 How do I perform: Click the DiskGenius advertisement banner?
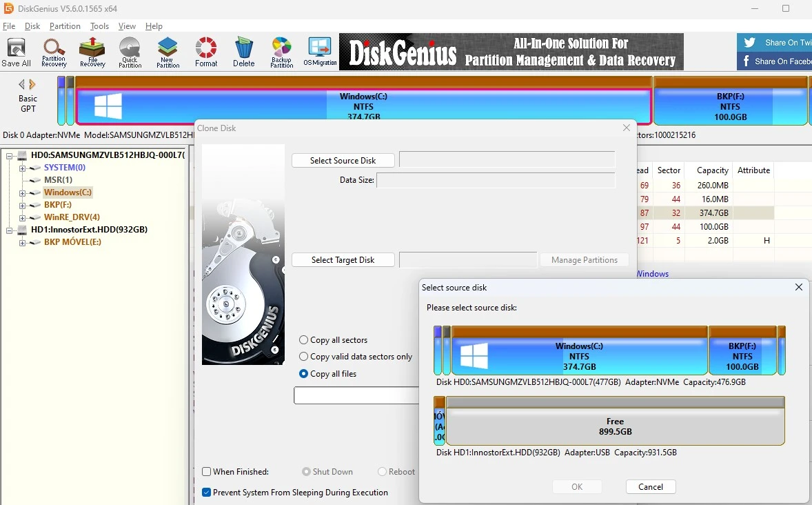[511, 52]
